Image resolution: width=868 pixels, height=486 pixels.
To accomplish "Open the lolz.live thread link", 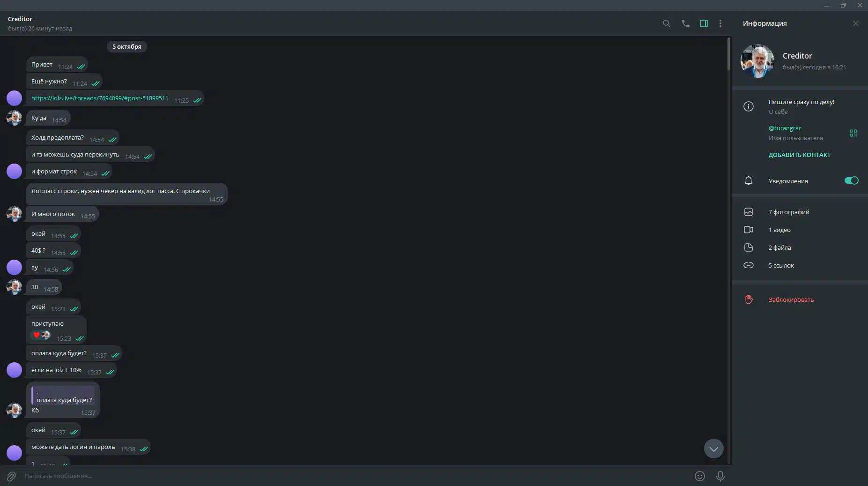I will tap(100, 98).
